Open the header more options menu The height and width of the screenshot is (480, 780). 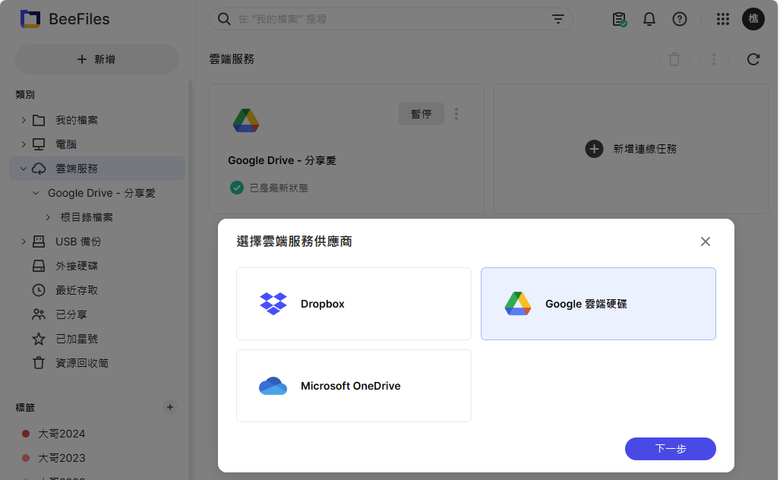(x=713, y=59)
